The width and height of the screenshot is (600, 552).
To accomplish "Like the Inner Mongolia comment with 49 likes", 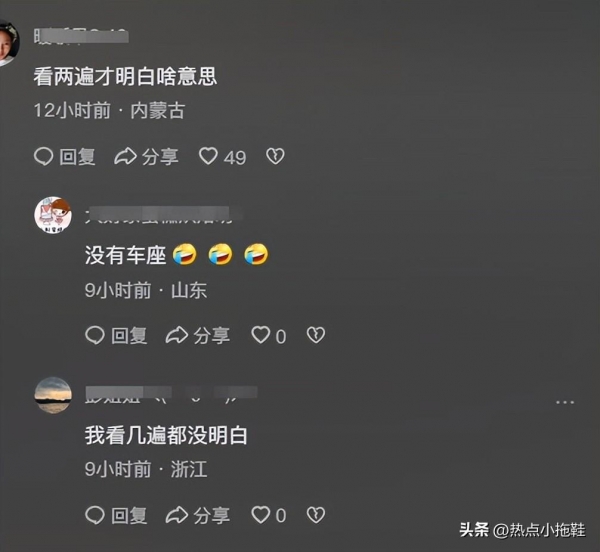I will tap(209, 156).
